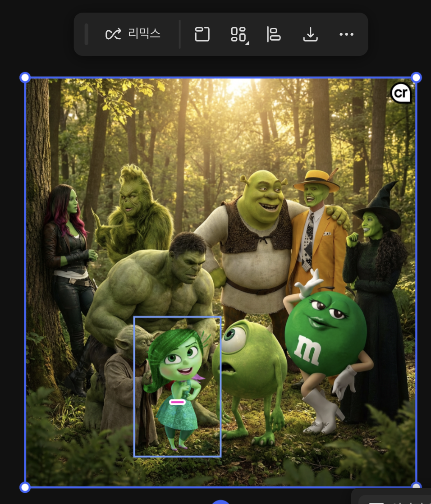This screenshot has width=431, height=504.
Task: Click the frame icon in toolbar
Action: click(x=202, y=34)
